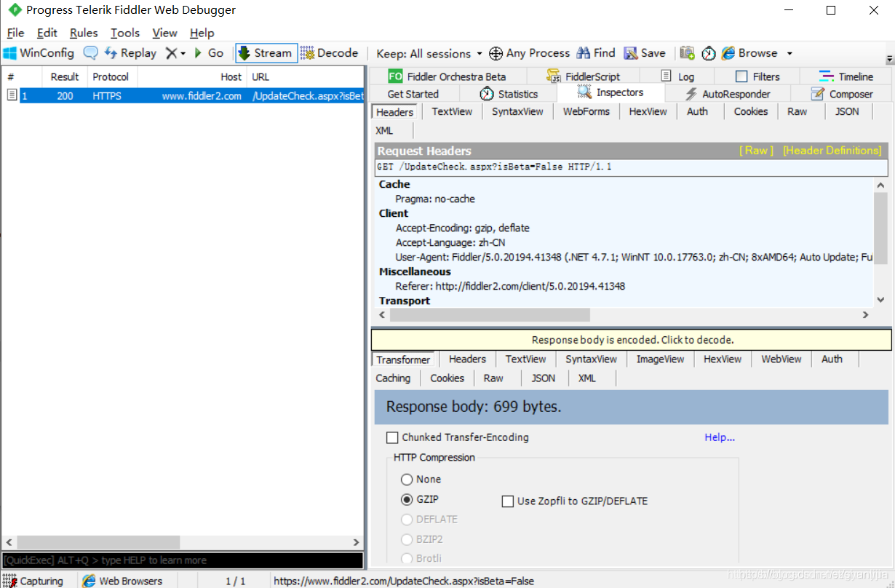Replay the selected session
This screenshot has height=588, width=895.
click(x=130, y=53)
